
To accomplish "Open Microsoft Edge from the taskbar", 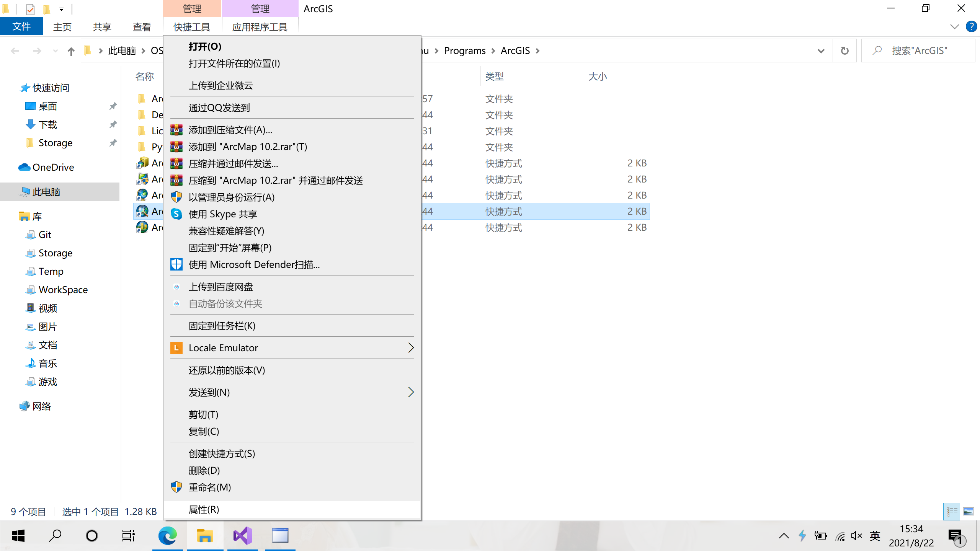I will [x=168, y=536].
